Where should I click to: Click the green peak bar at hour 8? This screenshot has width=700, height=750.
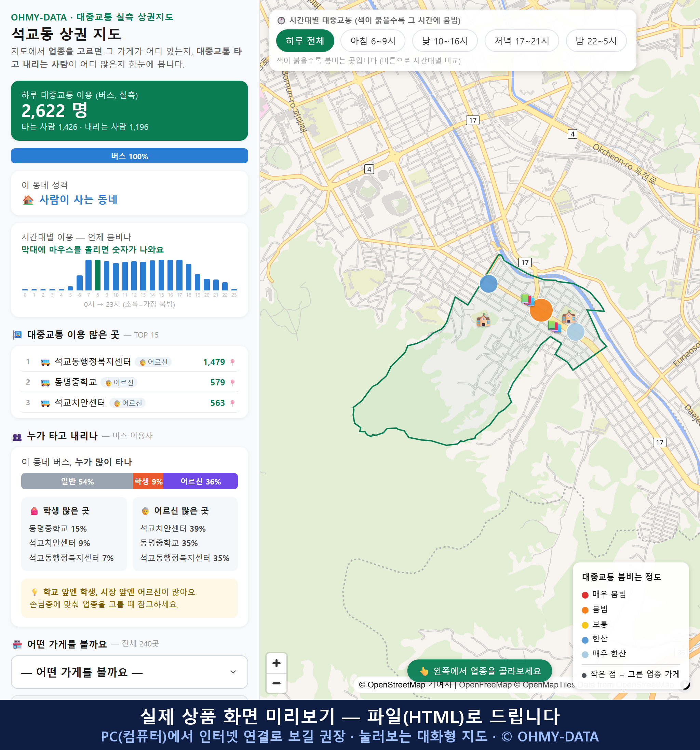pyautogui.click(x=98, y=275)
